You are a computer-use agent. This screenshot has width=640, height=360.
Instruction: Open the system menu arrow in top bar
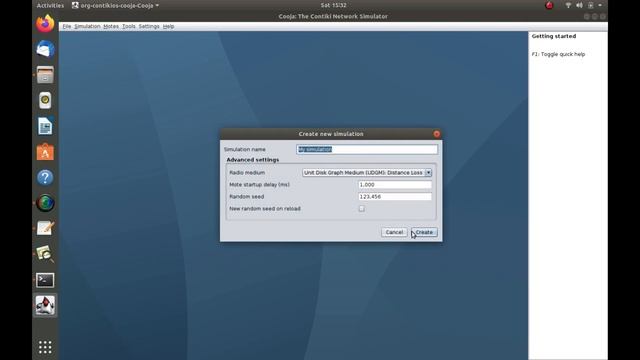click(x=600, y=5)
